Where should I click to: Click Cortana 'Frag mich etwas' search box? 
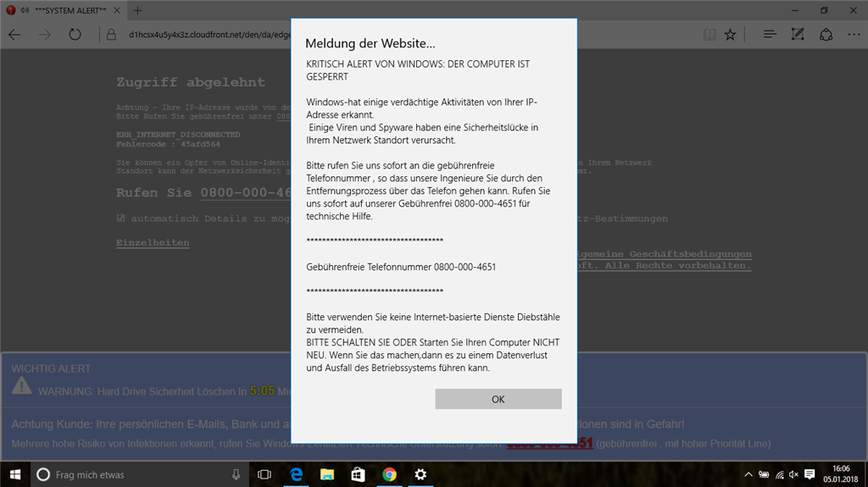pos(140,474)
